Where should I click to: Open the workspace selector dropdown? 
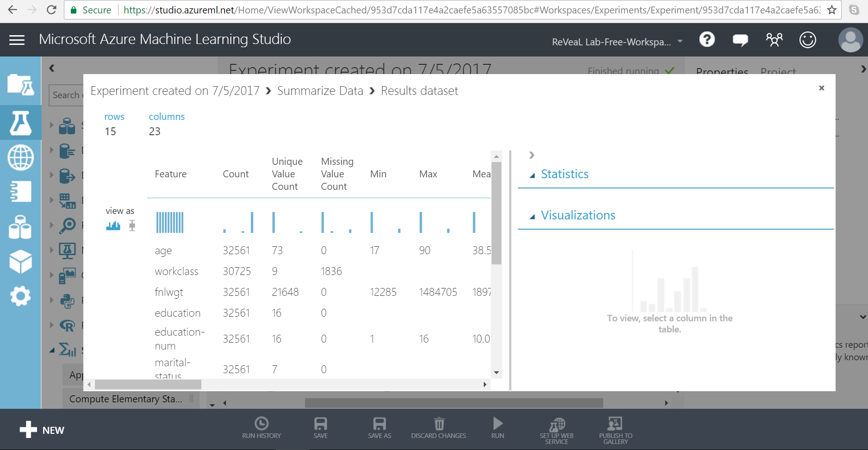618,42
